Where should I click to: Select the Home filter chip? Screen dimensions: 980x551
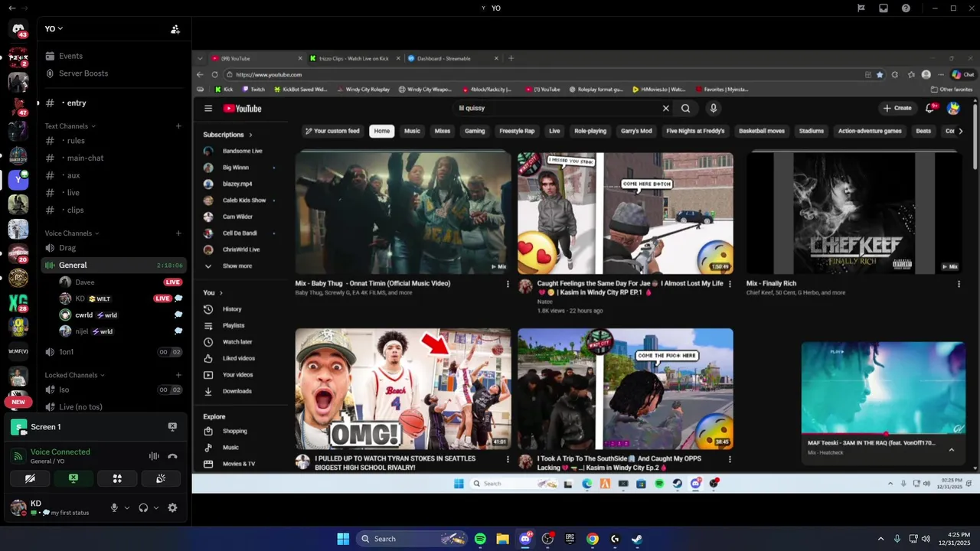coord(382,131)
